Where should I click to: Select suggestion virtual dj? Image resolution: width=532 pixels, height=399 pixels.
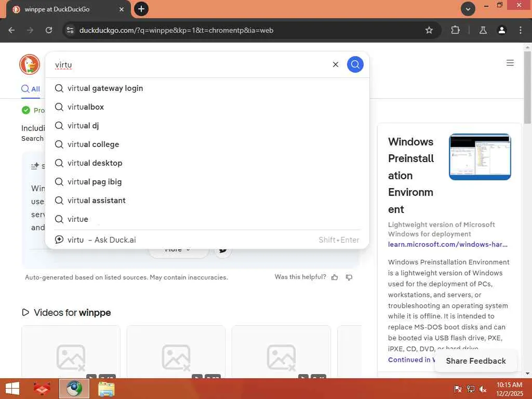(207, 126)
